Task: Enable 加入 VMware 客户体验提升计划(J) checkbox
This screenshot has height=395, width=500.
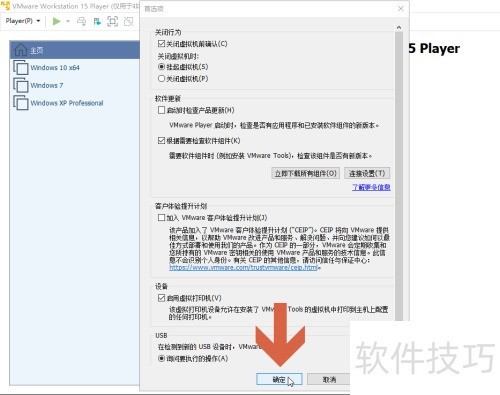Action: (161, 218)
